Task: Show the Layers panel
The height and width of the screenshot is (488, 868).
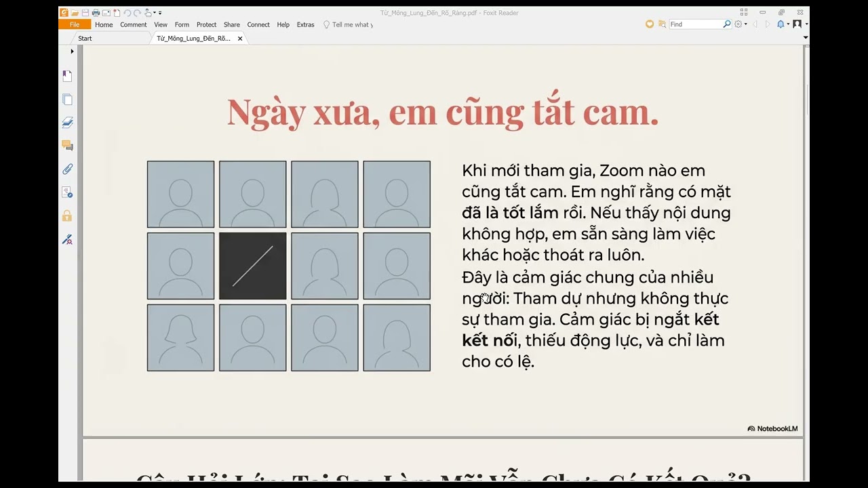Action: point(67,123)
